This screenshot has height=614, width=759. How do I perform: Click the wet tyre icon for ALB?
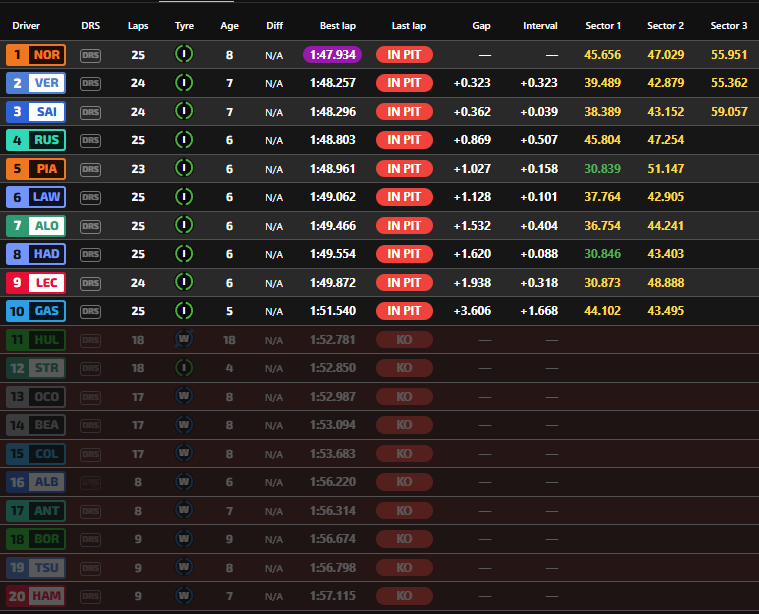coord(184,482)
